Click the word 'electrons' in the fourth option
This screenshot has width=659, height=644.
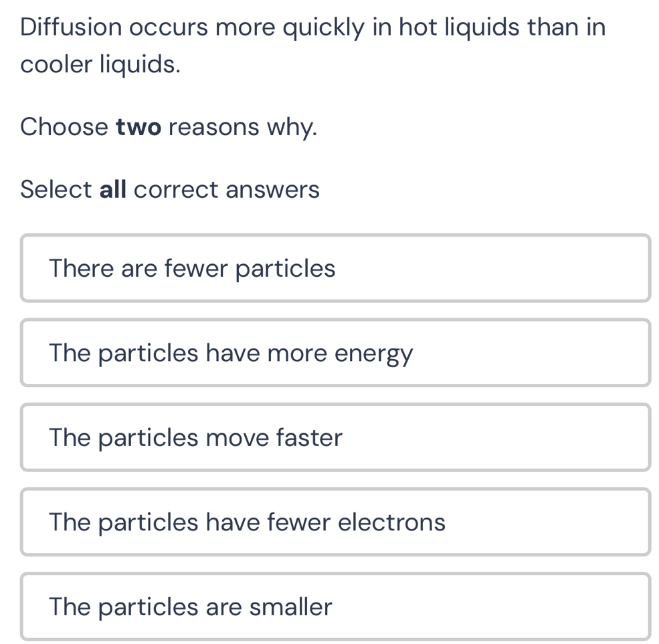click(391, 522)
